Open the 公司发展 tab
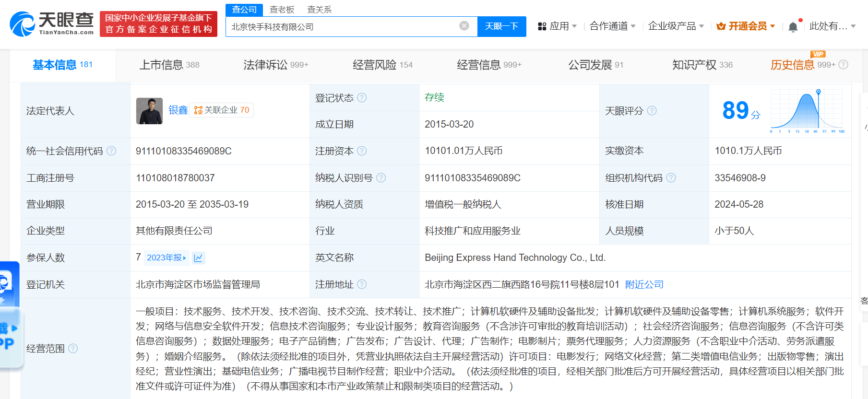 point(595,65)
